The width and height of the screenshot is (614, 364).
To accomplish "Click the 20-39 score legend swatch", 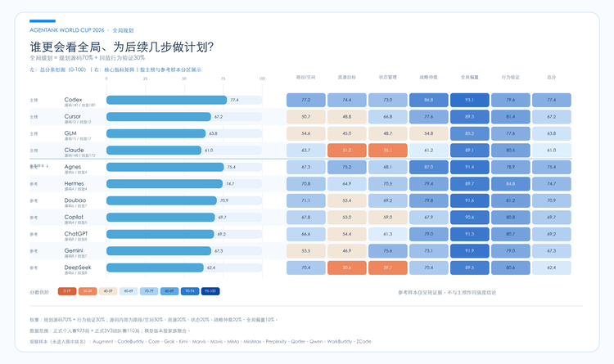I will [x=88, y=291].
